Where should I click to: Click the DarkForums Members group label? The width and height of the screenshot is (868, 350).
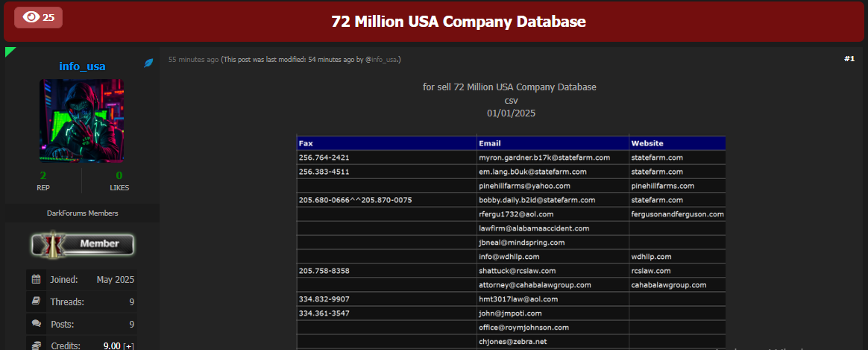point(82,213)
